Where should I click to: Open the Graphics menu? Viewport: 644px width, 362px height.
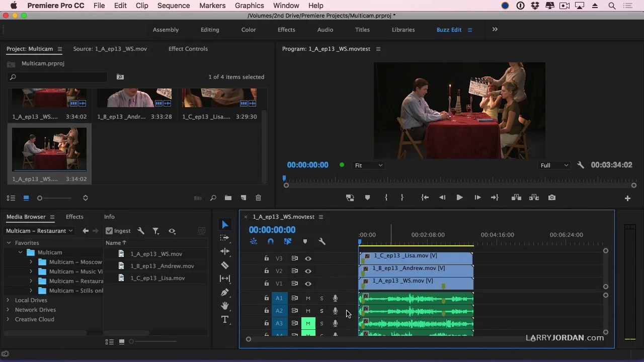[x=249, y=6]
